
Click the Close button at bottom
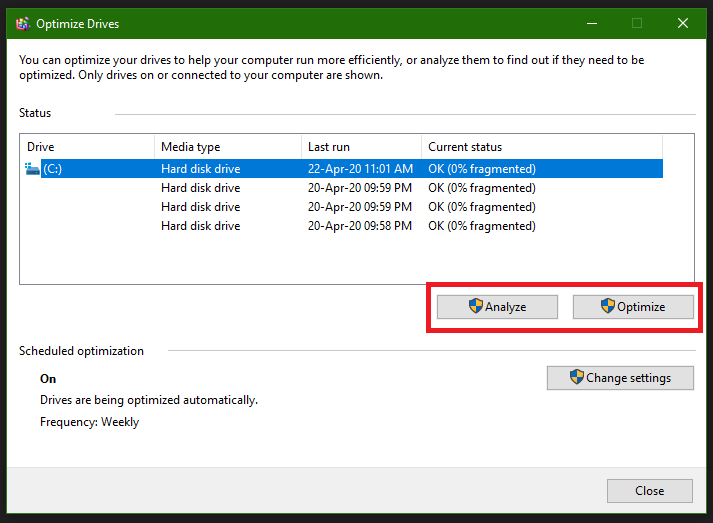coord(650,491)
